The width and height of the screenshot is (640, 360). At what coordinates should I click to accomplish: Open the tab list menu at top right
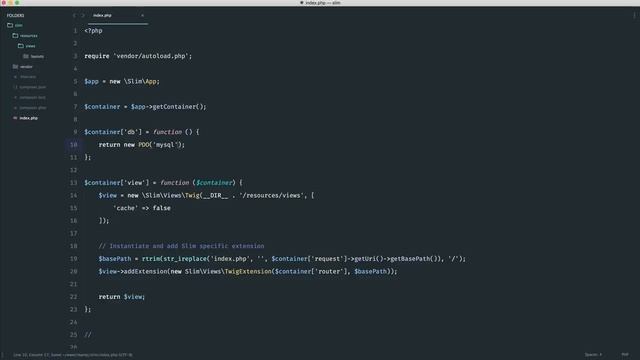[x=634, y=16]
